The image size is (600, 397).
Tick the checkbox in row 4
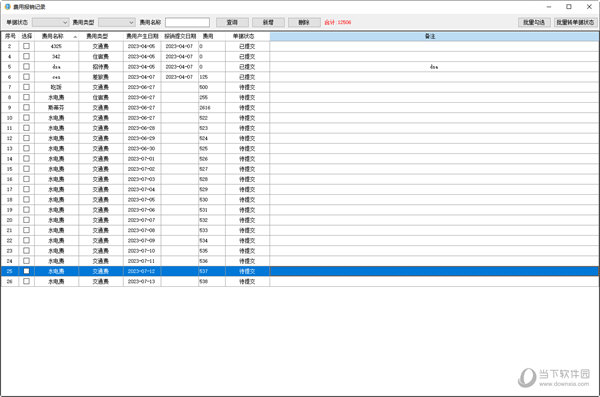point(26,56)
